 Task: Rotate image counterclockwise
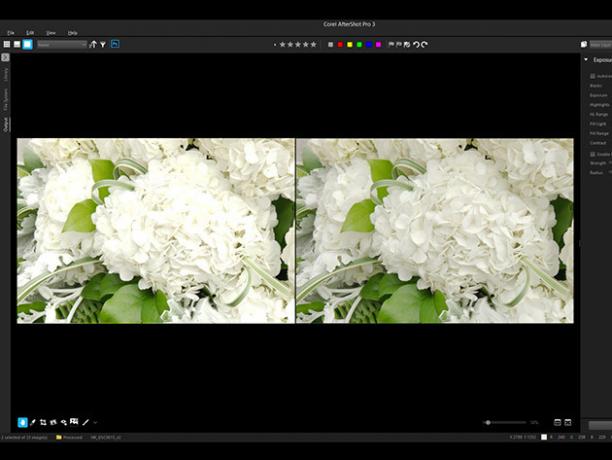pos(416,44)
